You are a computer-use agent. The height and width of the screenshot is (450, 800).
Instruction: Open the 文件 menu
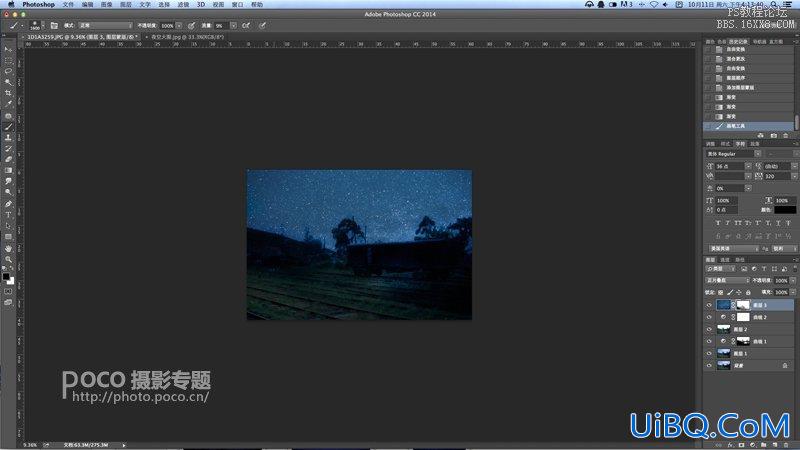tap(68, 4)
